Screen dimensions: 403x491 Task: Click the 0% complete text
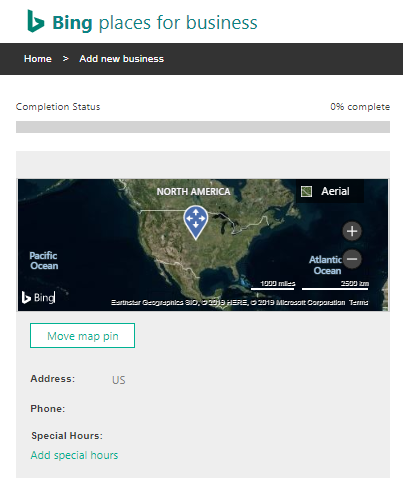[360, 107]
